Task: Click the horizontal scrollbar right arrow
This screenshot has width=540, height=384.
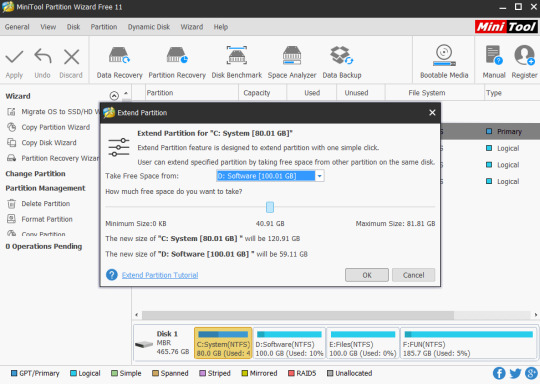Action: pos(536,315)
